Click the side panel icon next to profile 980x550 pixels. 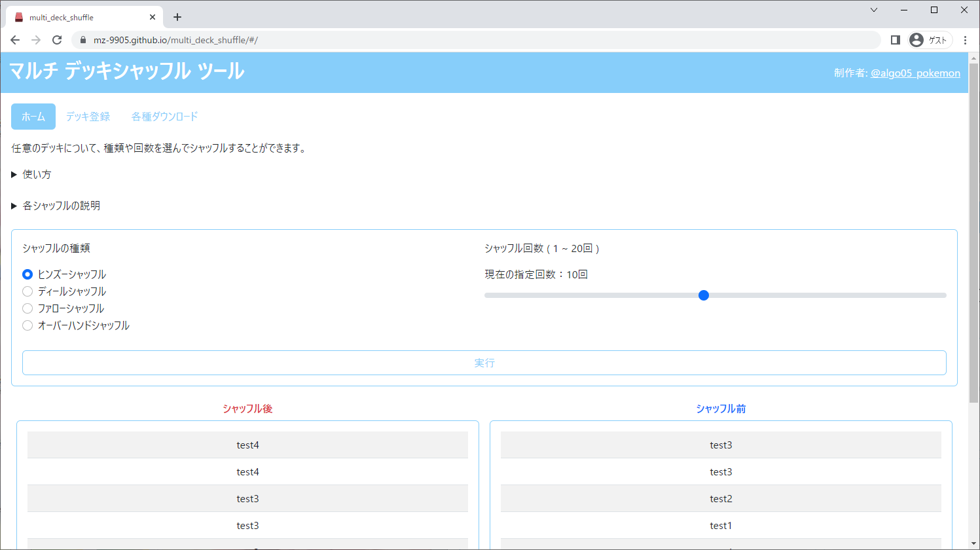click(895, 39)
